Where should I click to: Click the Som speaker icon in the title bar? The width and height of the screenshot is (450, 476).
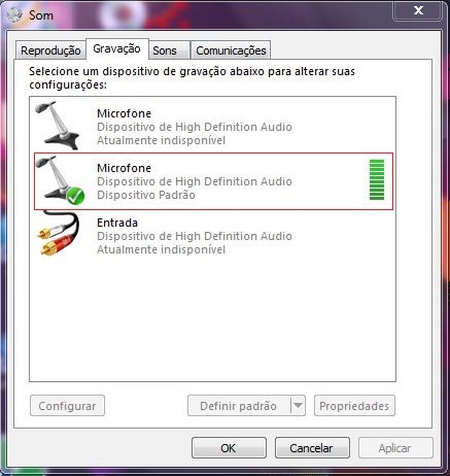tap(15, 14)
